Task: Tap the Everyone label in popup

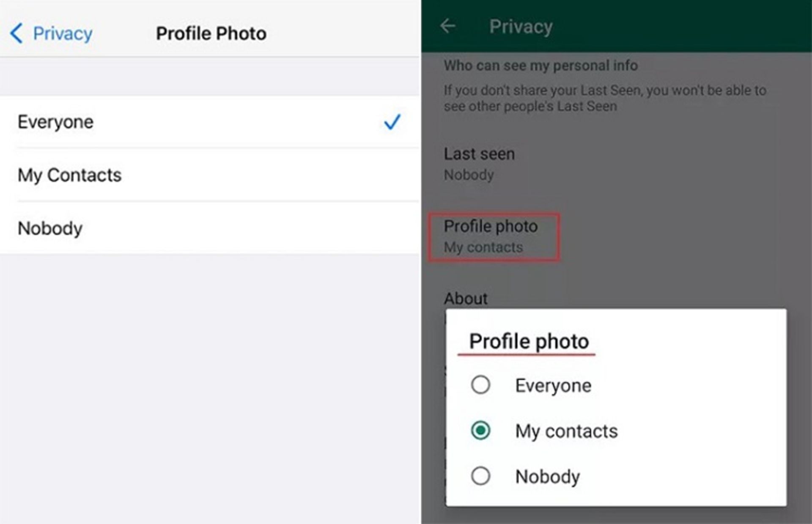Action: coord(553,385)
